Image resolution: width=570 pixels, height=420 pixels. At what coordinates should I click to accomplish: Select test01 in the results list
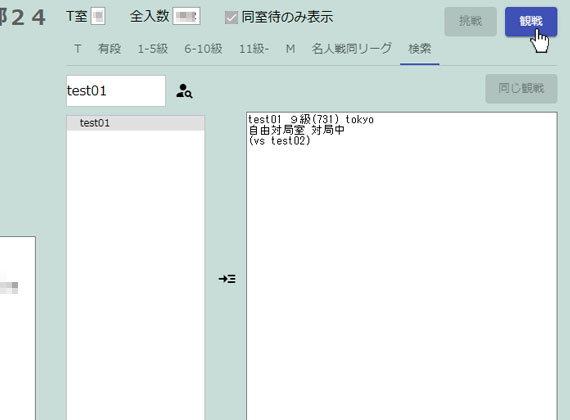point(136,123)
